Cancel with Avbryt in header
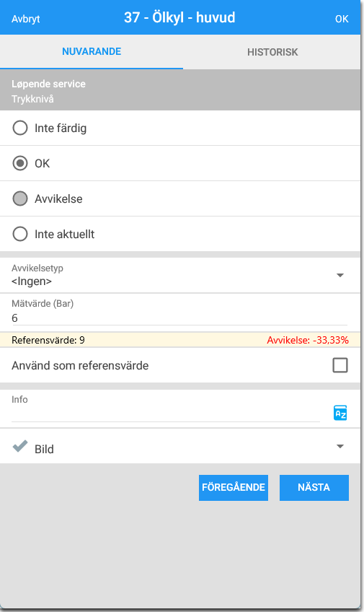 (x=26, y=19)
